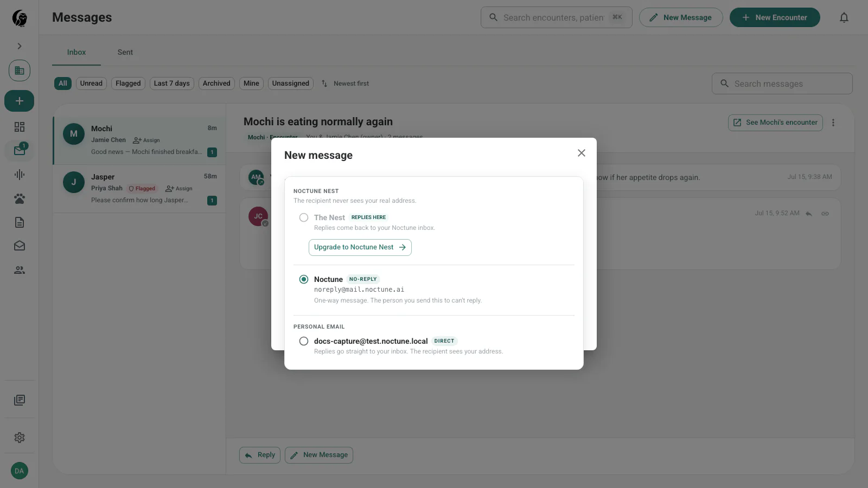
Task: Close the New message dialog
Action: click(x=582, y=153)
